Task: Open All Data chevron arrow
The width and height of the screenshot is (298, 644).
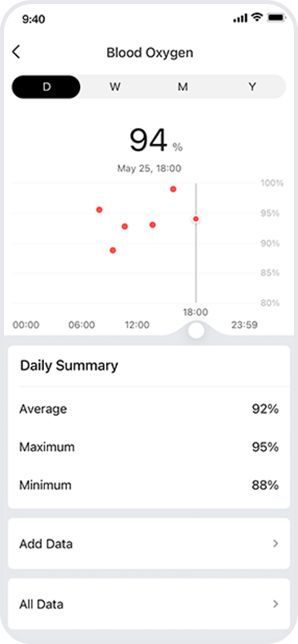Action: tap(276, 604)
